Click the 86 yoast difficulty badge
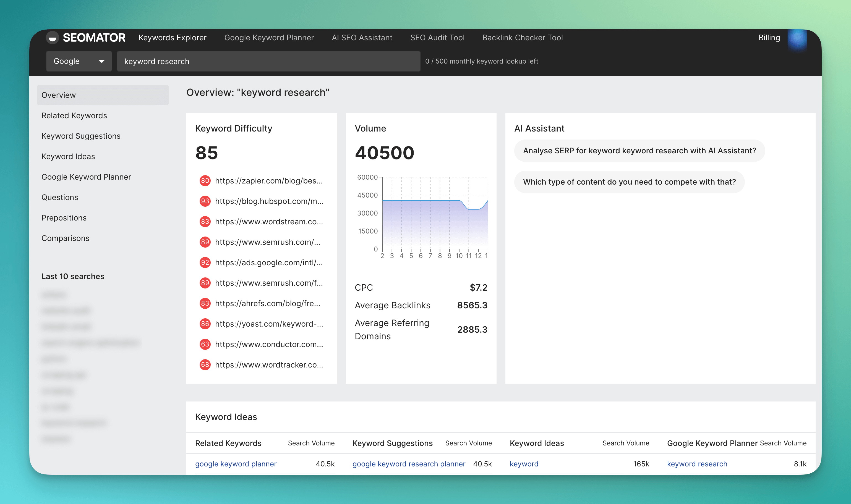 click(205, 324)
